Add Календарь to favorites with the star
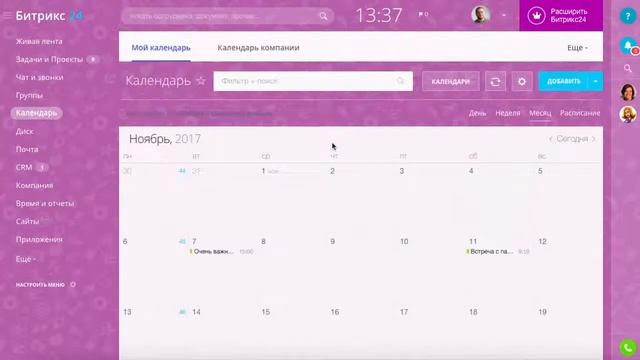The height and width of the screenshot is (360, 640). pyautogui.click(x=200, y=80)
